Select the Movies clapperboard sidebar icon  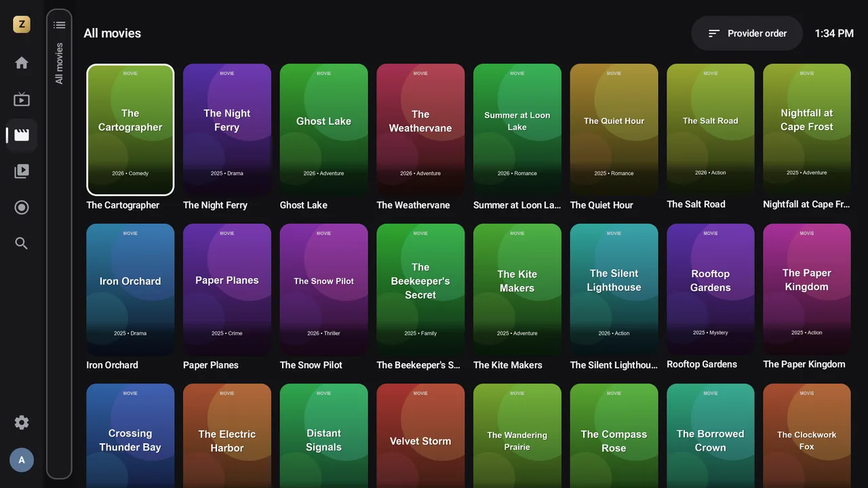click(22, 135)
